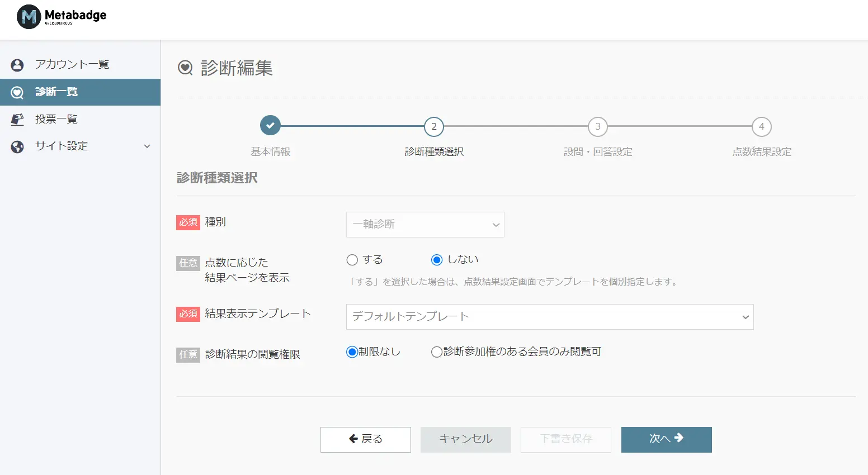
Task: Open 診断一覧 in the sidebar
Action: (80, 92)
